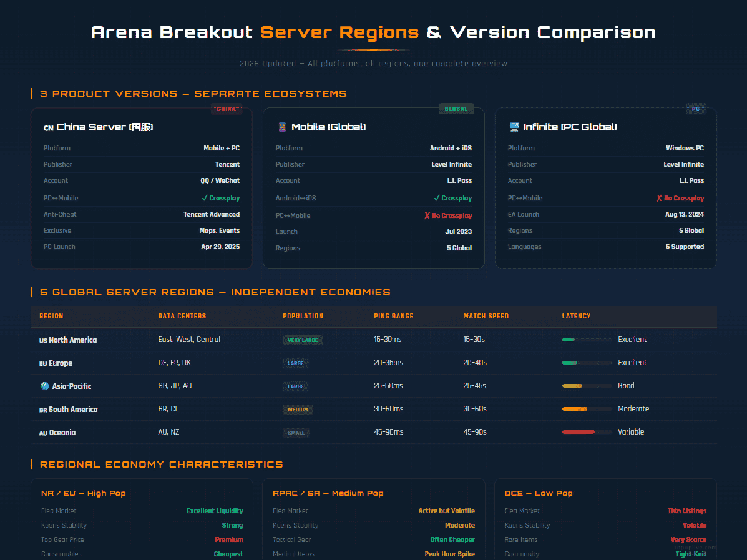This screenshot has width=747, height=560.
Task: Click the 'AU, NZ' data centers cell
Action: click(168, 432)
